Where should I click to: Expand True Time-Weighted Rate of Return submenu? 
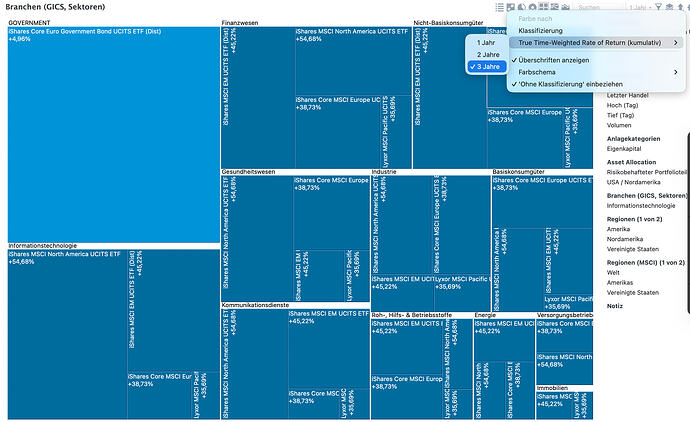[x=590, y=43]
